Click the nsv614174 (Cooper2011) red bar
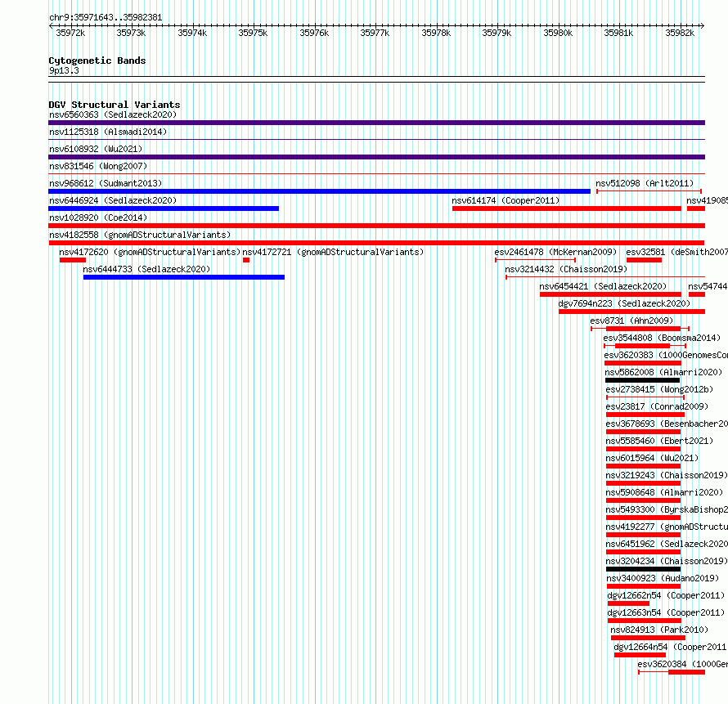The height and width of the screenshot is (704, 728). point(566,209)
